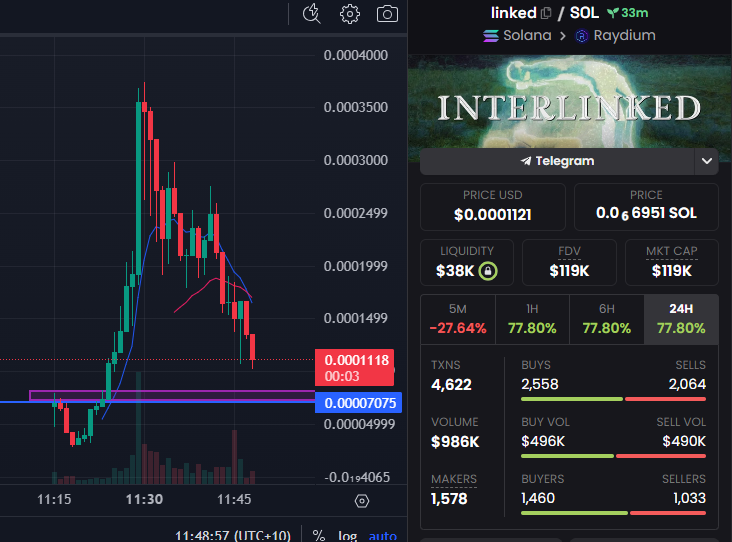The image size is (732, 542).
Task: Click the buyers versus sellers ratio bar
Action: (x=613, y=513)
